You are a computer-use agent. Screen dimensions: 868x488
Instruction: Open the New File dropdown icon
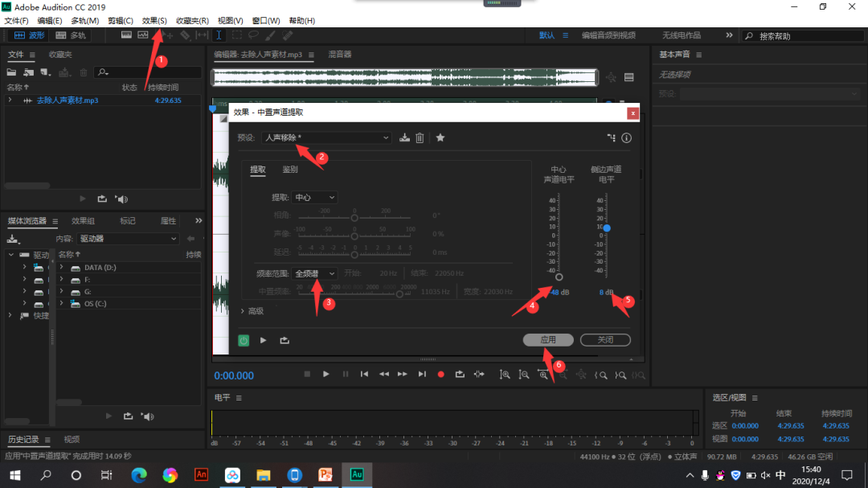(x=45, y=72)
